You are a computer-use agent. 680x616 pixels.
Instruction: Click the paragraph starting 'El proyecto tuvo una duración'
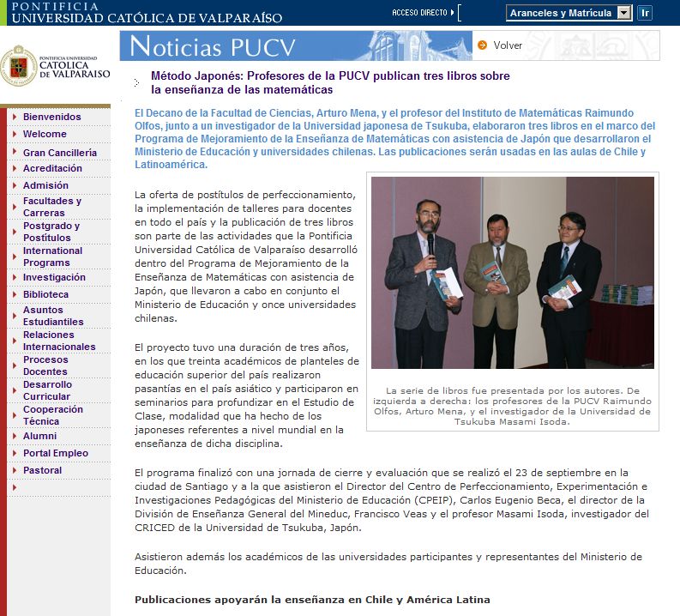[x=246, y=396]
